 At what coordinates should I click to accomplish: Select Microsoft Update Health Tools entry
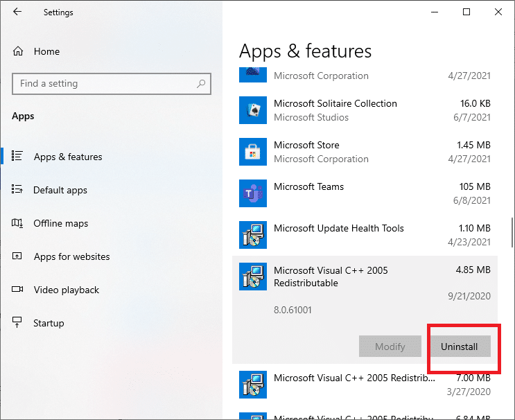tap(365, 235)
